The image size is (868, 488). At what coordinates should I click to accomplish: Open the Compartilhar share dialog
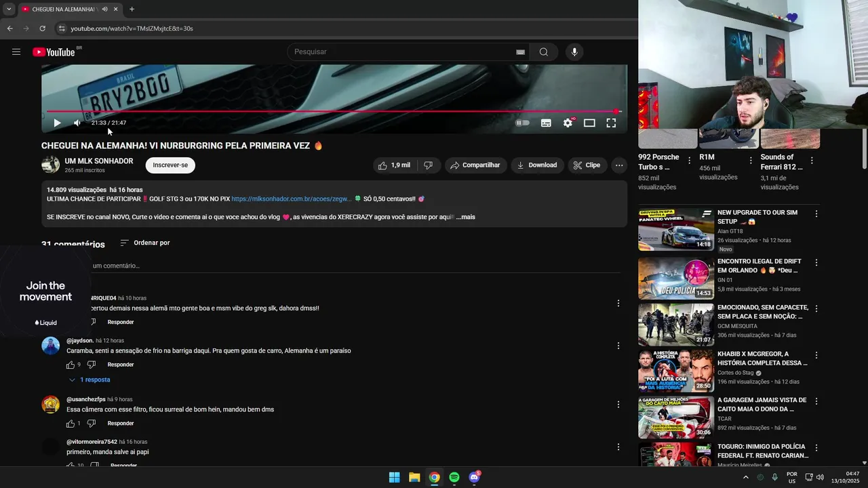475,165
